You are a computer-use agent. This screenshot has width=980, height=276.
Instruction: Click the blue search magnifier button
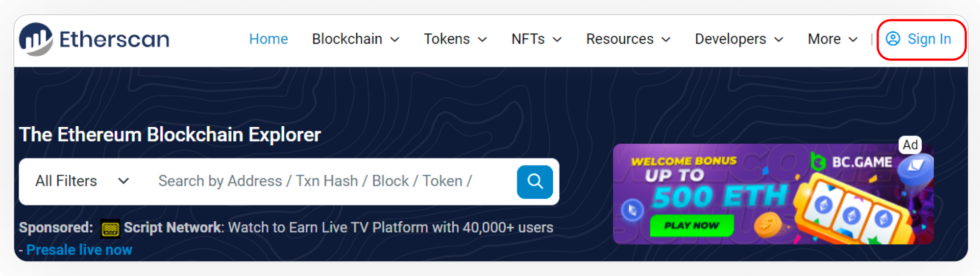click(x=535, y=182)
